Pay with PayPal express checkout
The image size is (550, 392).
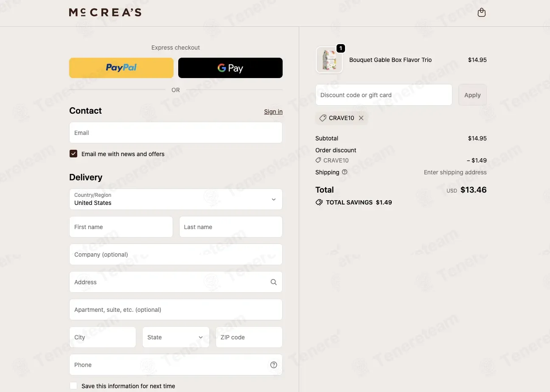(x=121, y=68)
